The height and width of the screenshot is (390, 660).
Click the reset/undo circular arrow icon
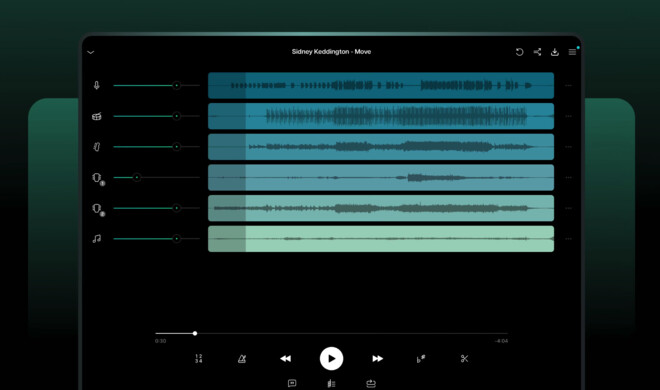(519, 52)
